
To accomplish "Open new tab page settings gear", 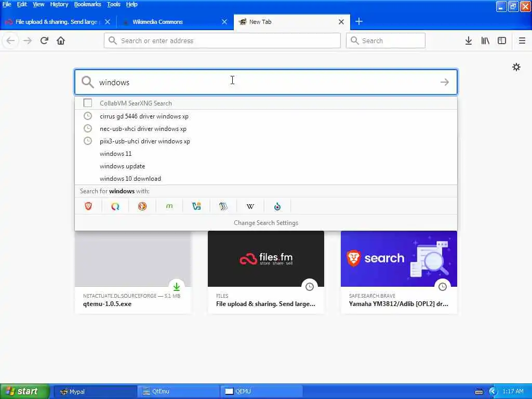I will click(x=516, y=67).
